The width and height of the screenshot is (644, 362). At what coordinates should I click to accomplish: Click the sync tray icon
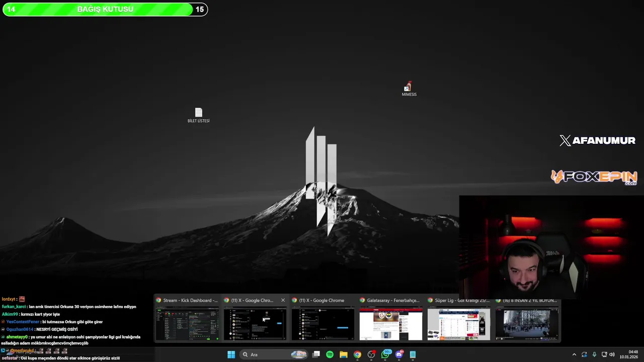[x=584, y=354]
